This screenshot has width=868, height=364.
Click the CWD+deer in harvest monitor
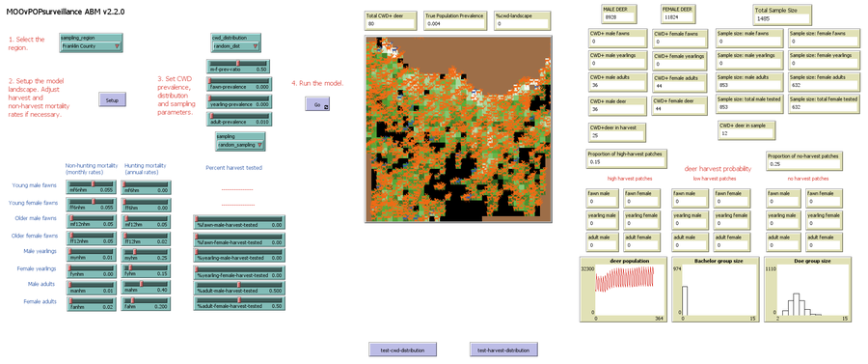(x=617, y=131)
